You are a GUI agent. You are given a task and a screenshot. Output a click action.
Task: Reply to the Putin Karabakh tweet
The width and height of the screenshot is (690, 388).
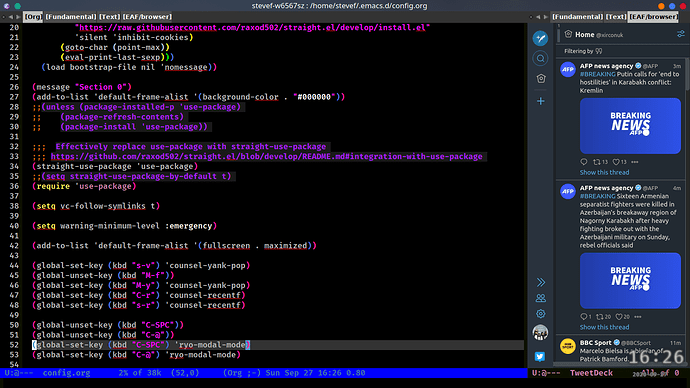tap(584, 162)
